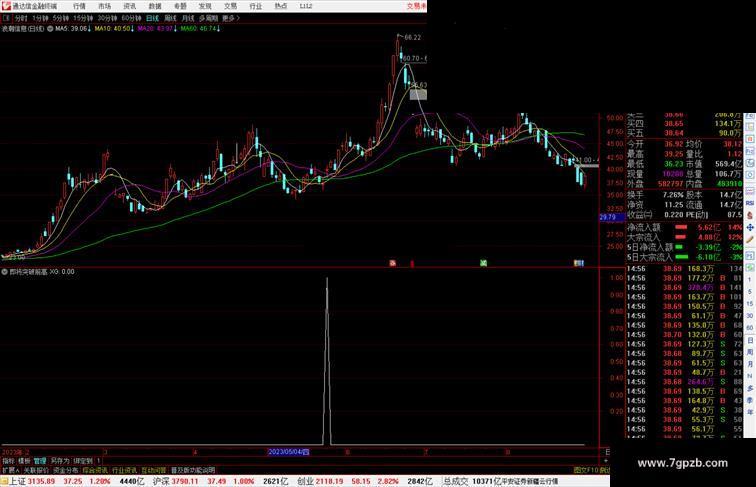Open the 多周期 view
This screenshot has height=487, width=756.
point(208,18)
